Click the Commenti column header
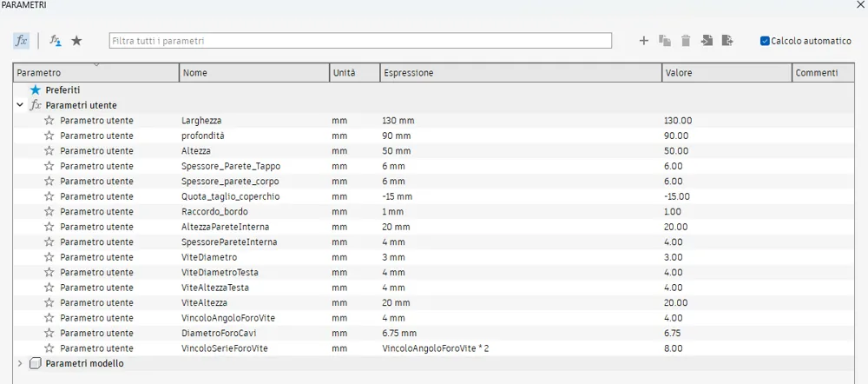This screenshot has height=384, width=868. pyautogui.click(x=823, y=73)
